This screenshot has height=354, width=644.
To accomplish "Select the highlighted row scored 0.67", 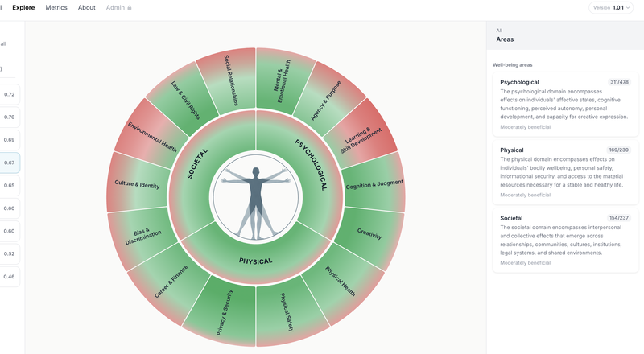I will point(9,163).
